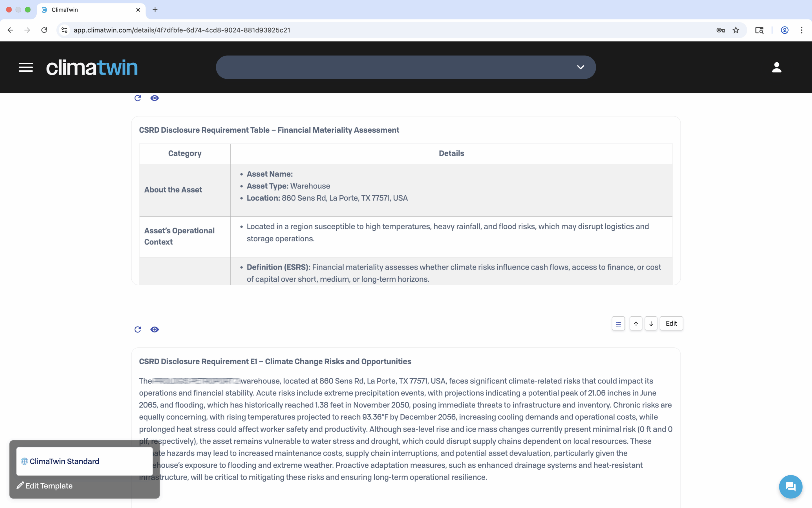
Task: Regenerate the Financial Materiality Assessment section
Action: click(138, 98)
